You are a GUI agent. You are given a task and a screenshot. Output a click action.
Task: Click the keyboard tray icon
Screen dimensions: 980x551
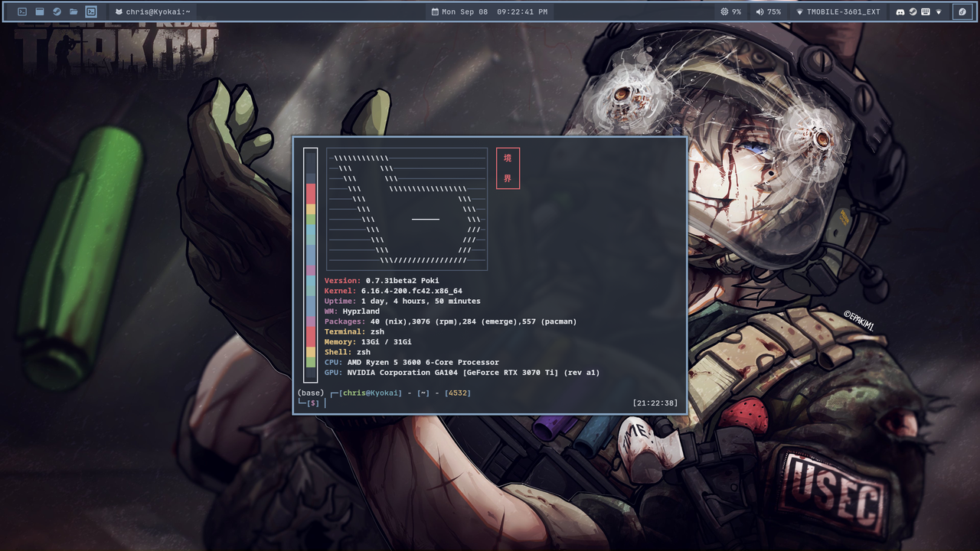(926, 11)
